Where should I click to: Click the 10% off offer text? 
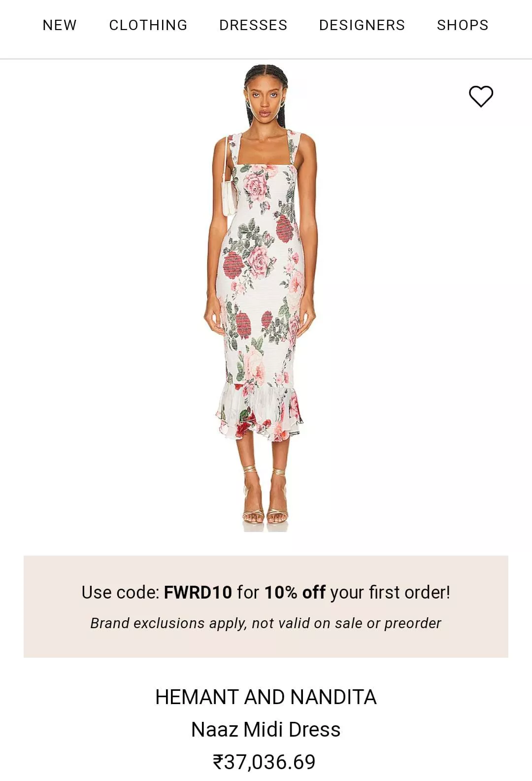click(295, 592)
